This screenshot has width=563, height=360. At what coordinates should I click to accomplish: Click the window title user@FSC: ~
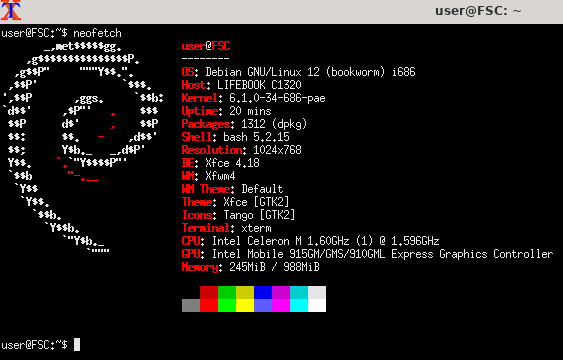(x=478, y=11)
